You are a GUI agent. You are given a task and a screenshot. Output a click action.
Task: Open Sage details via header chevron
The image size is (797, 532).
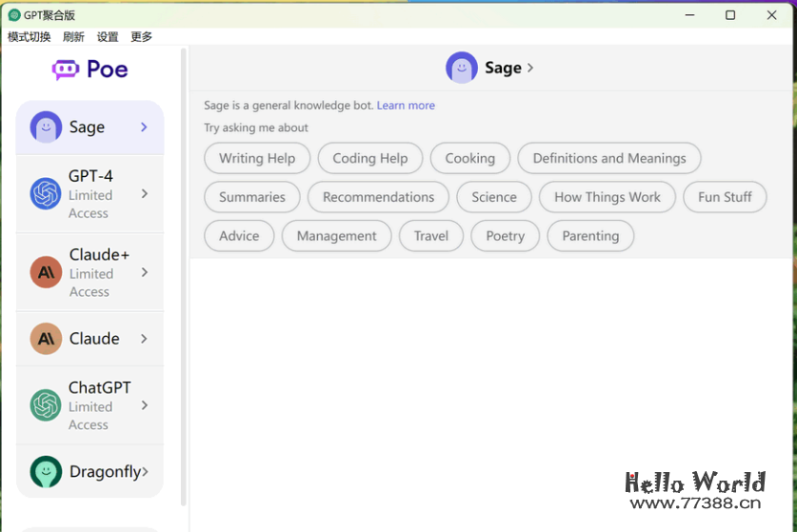click(530, 68)
